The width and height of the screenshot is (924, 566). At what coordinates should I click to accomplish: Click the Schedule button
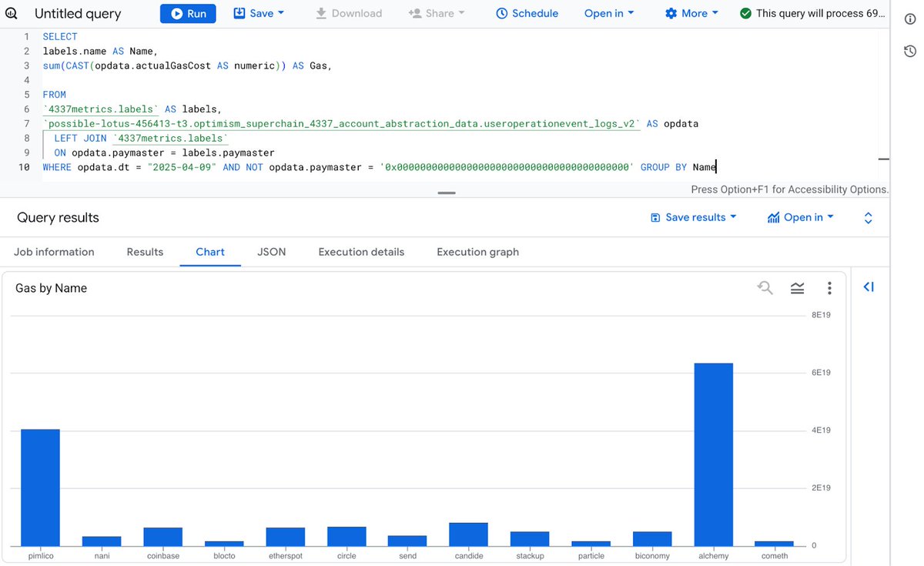(x=527, y=13)
